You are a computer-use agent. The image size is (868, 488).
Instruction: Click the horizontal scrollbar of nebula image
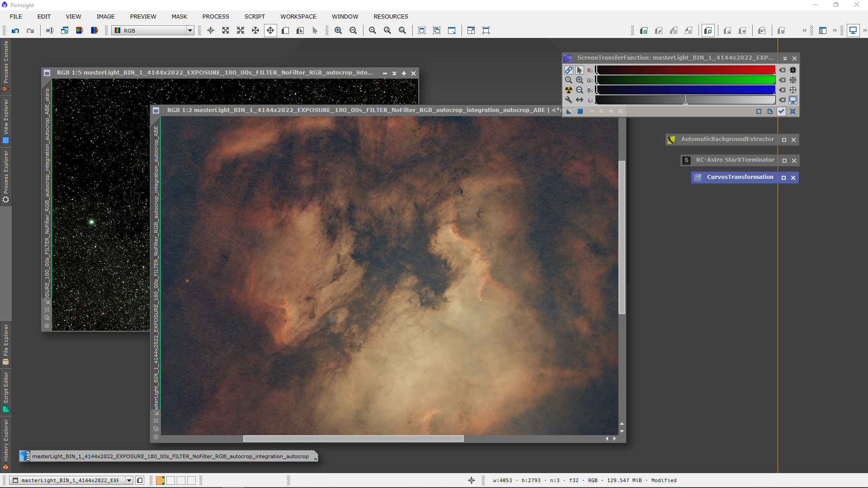tap(353, 438)
